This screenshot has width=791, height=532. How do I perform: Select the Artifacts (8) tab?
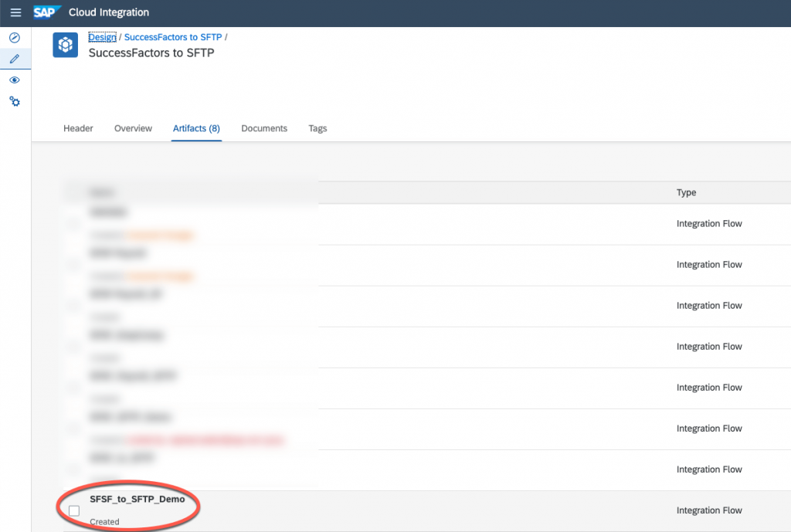196,129
